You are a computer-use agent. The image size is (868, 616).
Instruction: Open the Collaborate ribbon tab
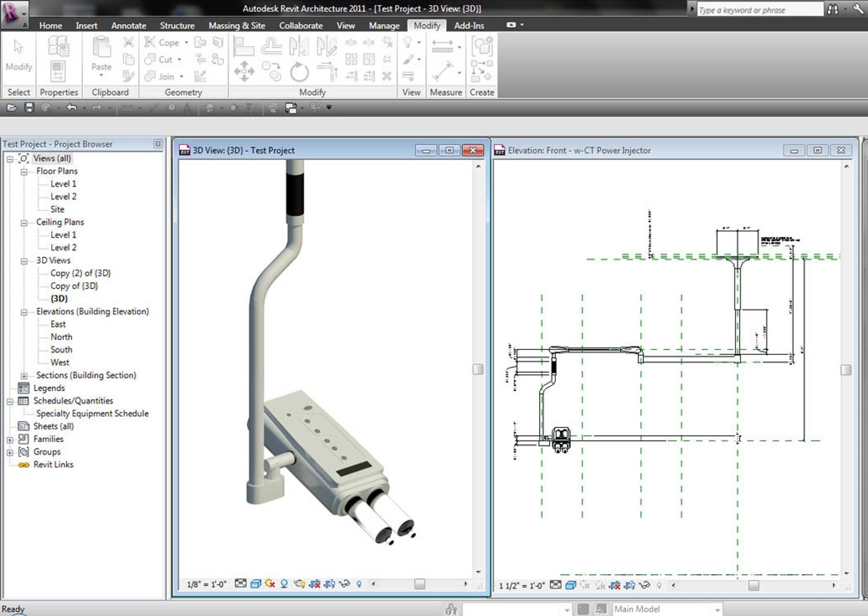(300, 26)
